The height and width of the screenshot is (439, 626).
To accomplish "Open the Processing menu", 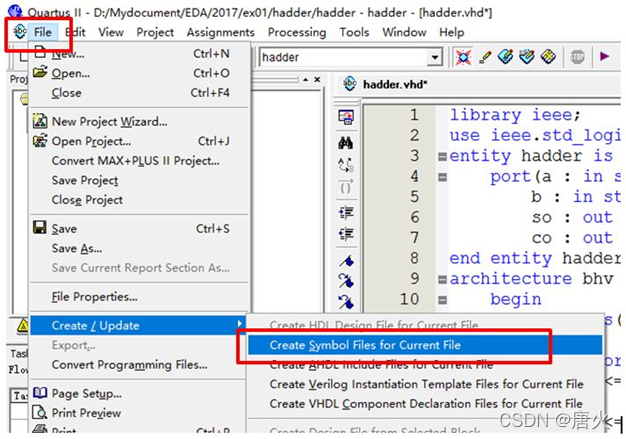I will [x=297, y=32].
